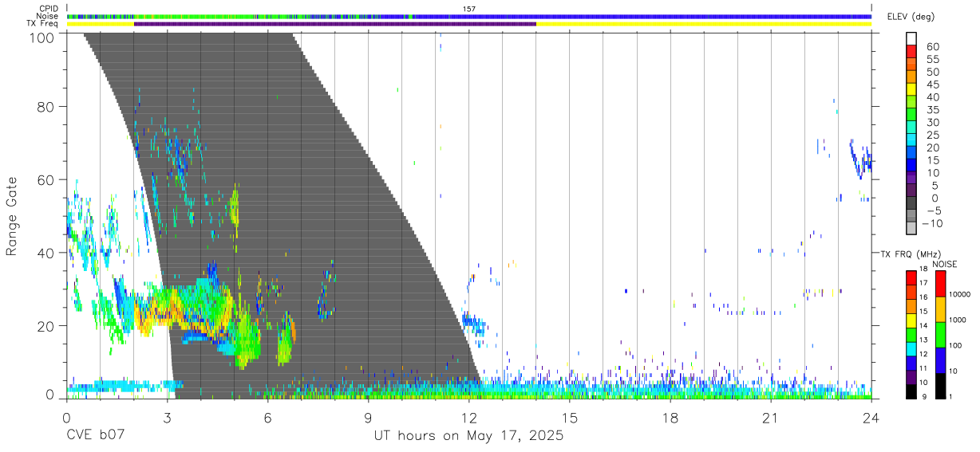Viewport: 980px width, 452px height.
Task: Click the '21' tick on the UT hours axis
Action: tap(771, 419)
